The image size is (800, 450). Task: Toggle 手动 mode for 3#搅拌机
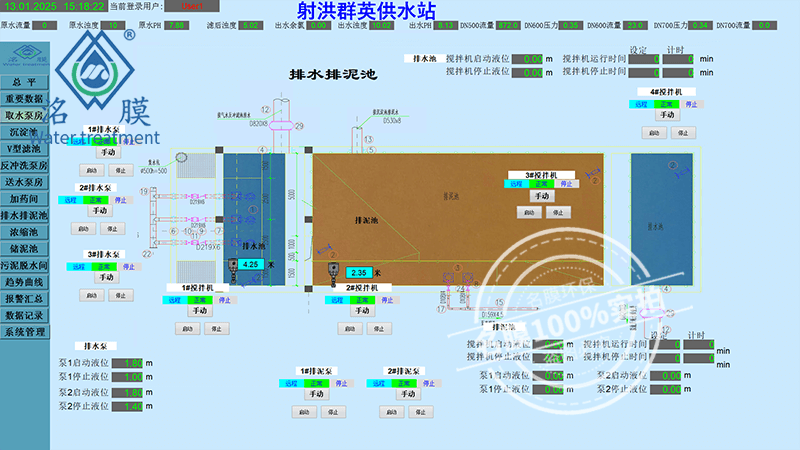pos(541,196)
